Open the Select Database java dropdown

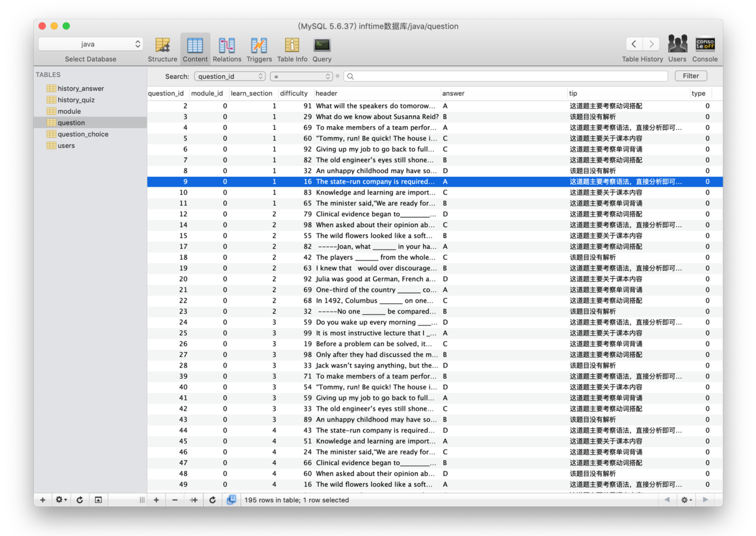tap(91, 44)
